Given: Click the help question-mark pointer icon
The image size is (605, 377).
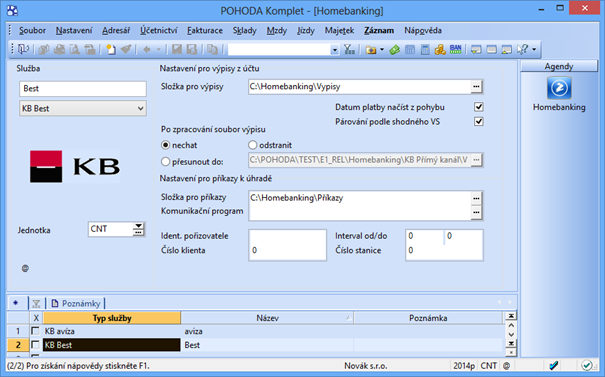Looking at the screenshot, I should click(522, 49).
